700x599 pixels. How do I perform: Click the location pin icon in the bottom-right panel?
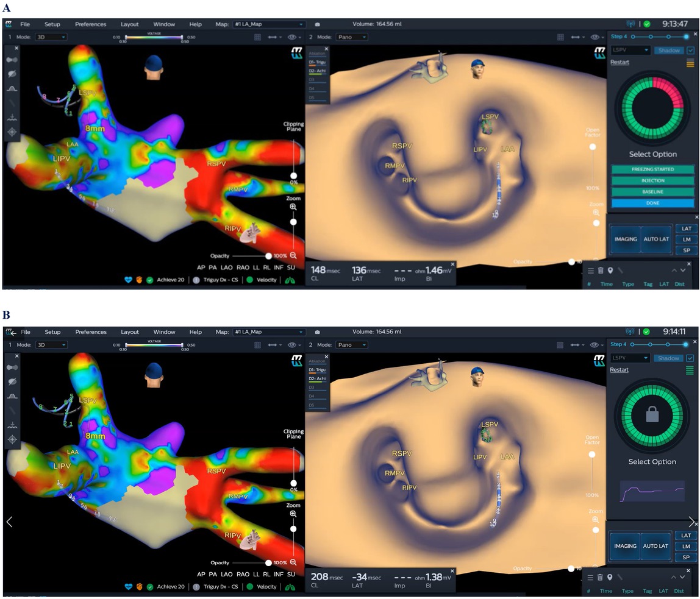[x=610, y=271]
